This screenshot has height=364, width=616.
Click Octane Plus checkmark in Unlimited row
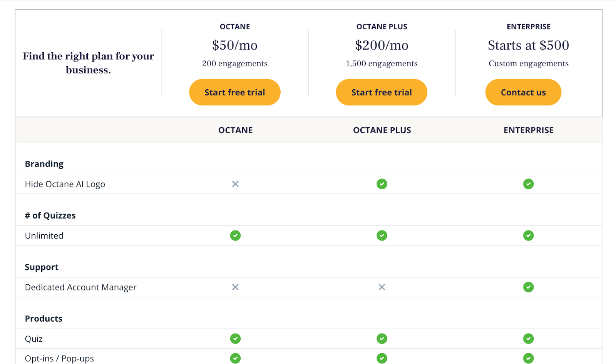pyautogui.click(x=382, y=235)
